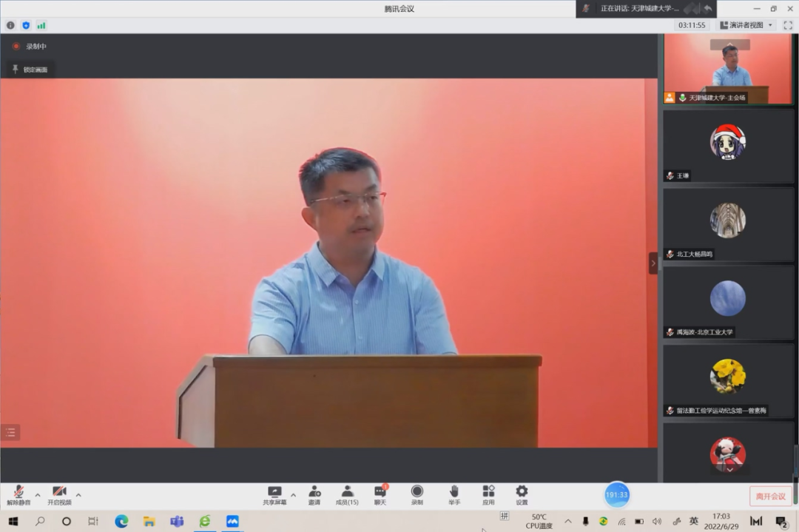Open the 演讲者视图 view layout dropdown
Image resolution: width=799 pixels, height=532 pixels.
[x=746, y=25]
